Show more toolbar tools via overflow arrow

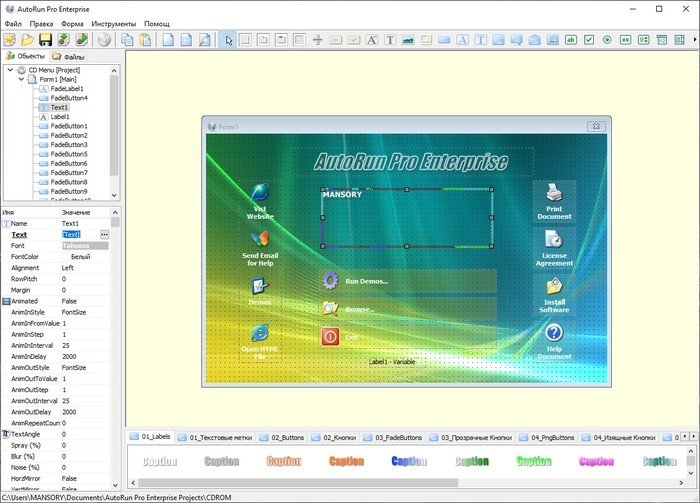point(695,40)
